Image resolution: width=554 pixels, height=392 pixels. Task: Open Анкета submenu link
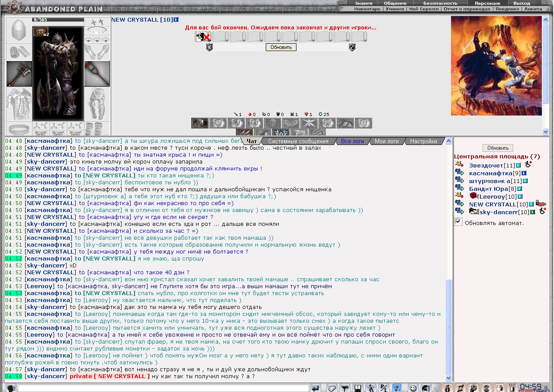click(533, 9)
